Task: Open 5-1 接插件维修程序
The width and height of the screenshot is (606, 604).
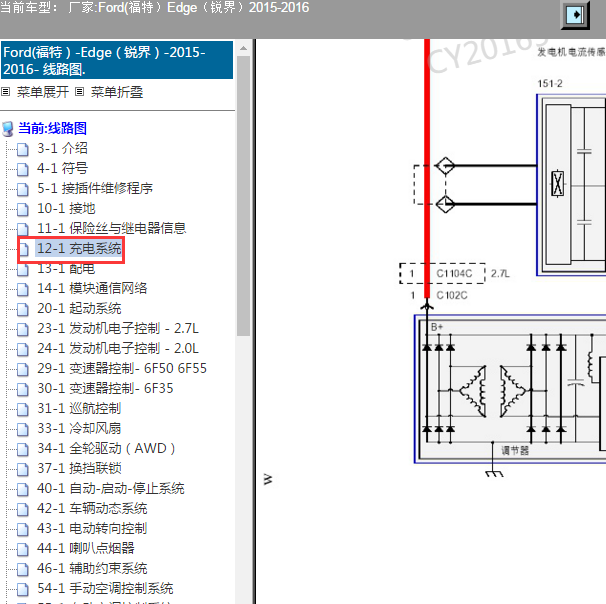Action: click(95, 188)
